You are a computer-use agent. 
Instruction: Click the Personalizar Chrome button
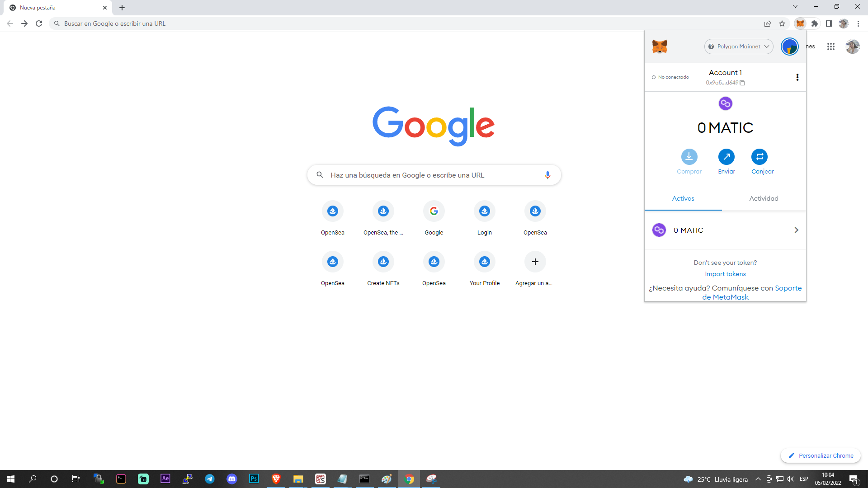point(821,455)
